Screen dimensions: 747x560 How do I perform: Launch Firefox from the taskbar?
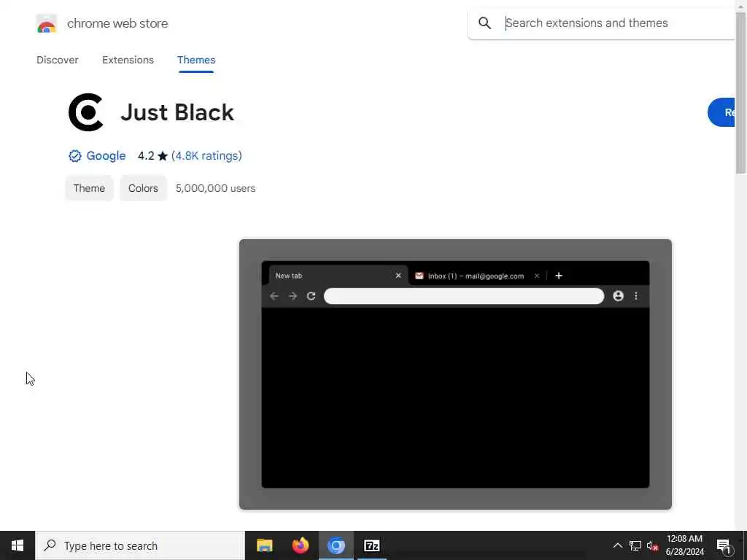coord(300,545)
